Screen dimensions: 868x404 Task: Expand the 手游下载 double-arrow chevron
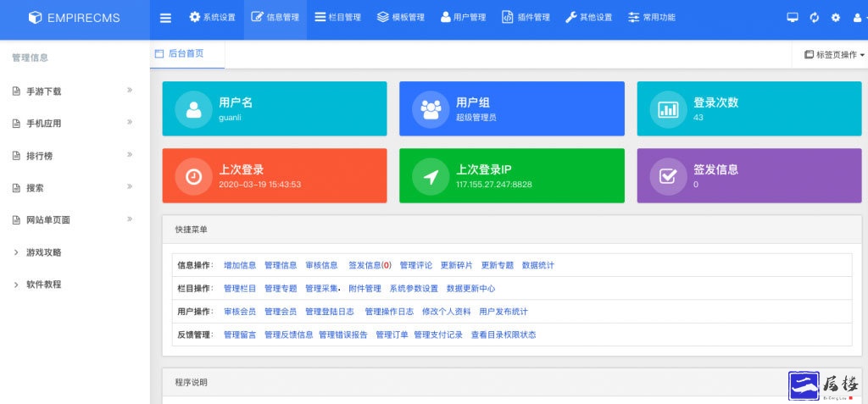coord(130,90)
